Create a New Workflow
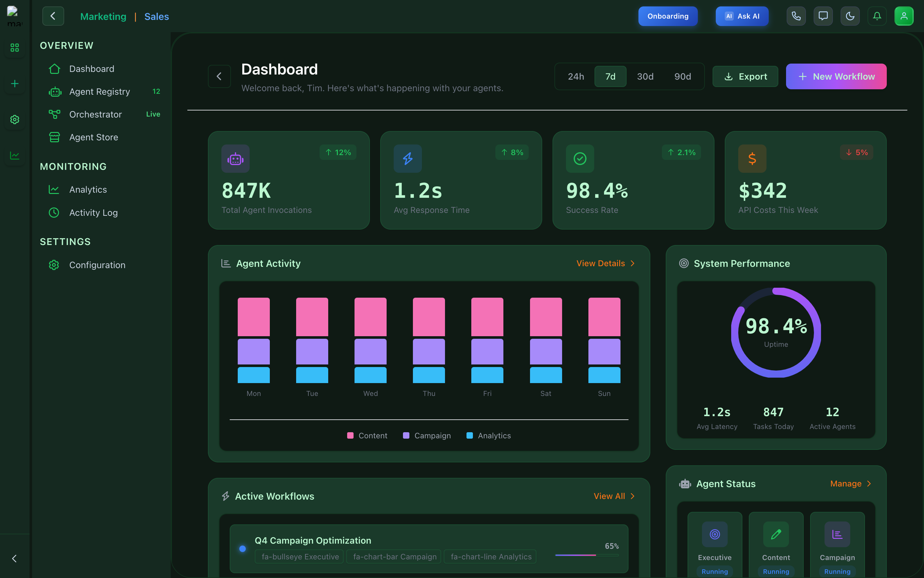The height and width of the screenshot is (578, 924). [x=836, y=76]
